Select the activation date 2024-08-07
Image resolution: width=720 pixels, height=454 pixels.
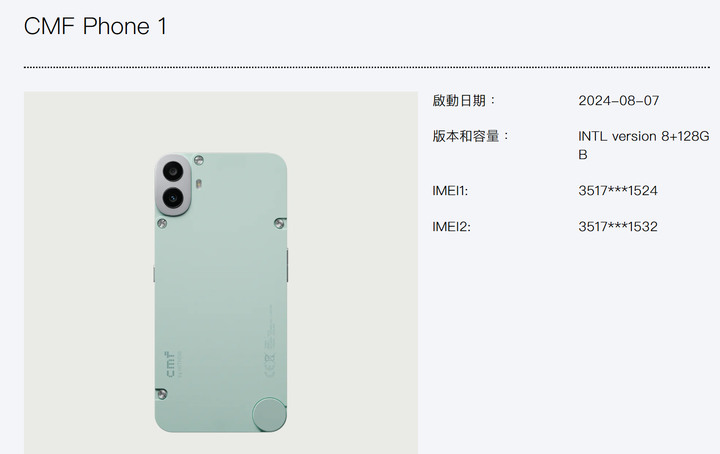tap(619, 101)
